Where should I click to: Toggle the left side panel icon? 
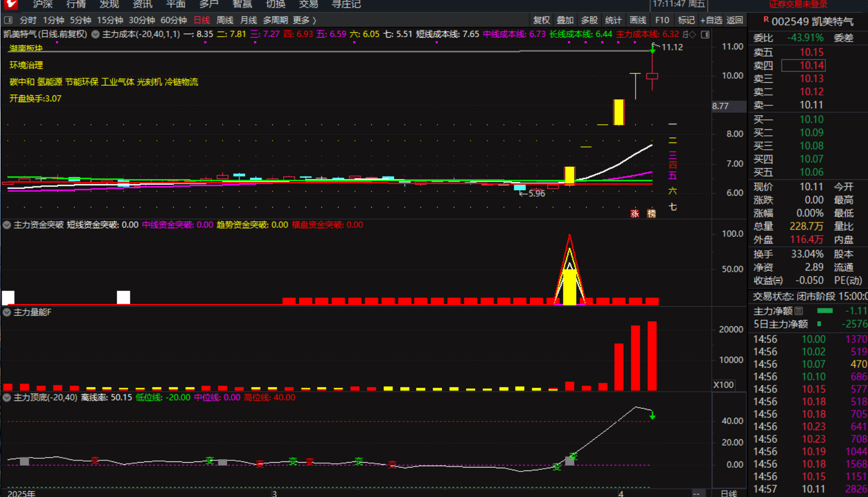tap(8, 21)
